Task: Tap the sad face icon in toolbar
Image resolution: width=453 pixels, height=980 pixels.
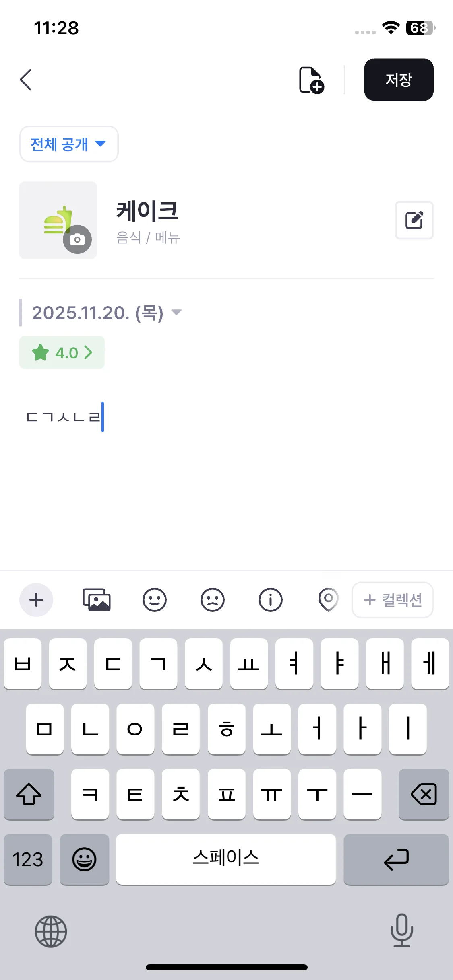Action: pyautogui.click(x=213, y=600)
